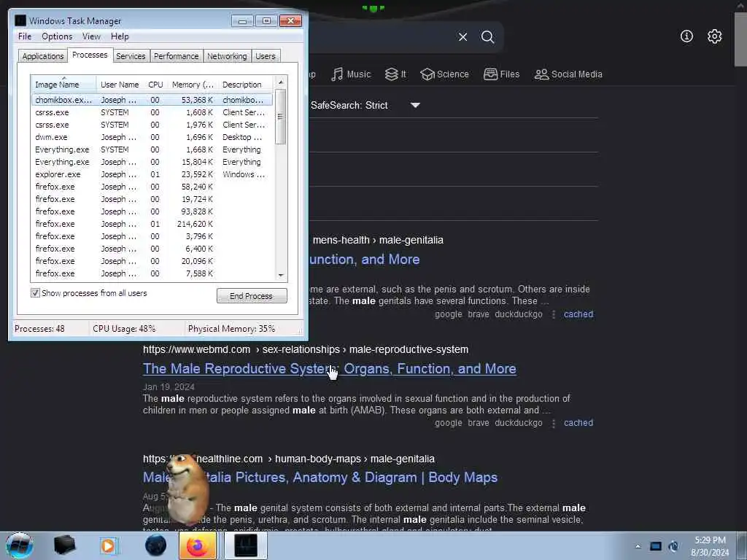747x560 pixels.
Task: Open the View menu in Task Manager
Action: click(x=91, y=36)
